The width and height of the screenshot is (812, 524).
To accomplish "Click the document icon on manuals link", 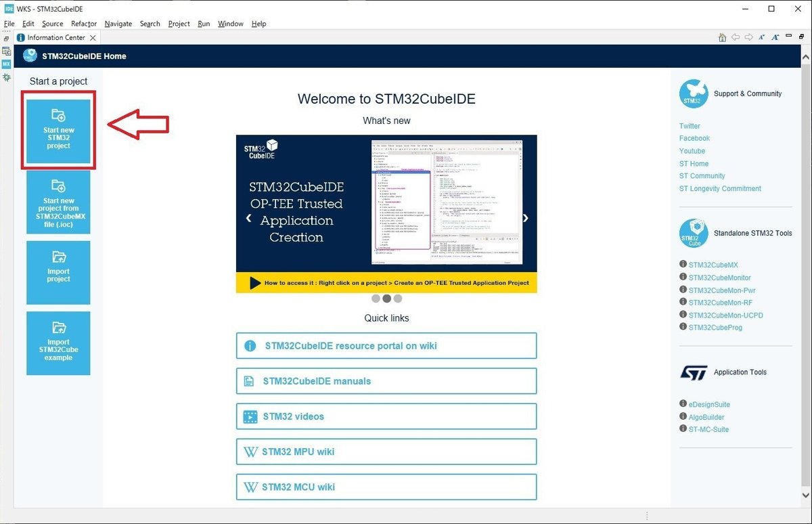I will click(249, 381).
